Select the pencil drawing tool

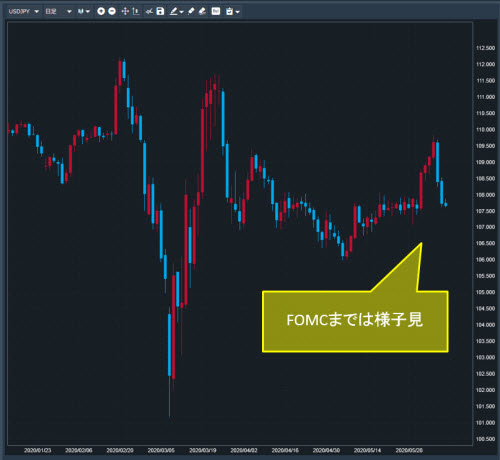pyautogui.click(x=174, y=11)
